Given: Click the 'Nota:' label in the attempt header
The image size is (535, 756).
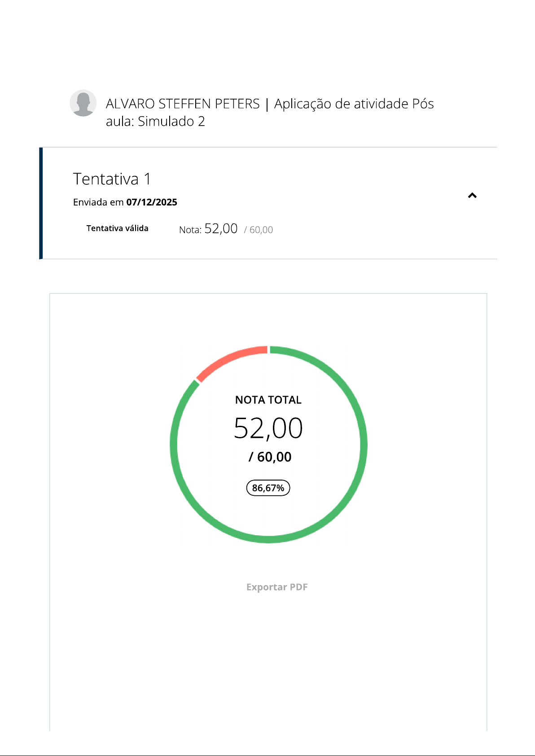Looking at the screenshot, I should pos(190,230).
